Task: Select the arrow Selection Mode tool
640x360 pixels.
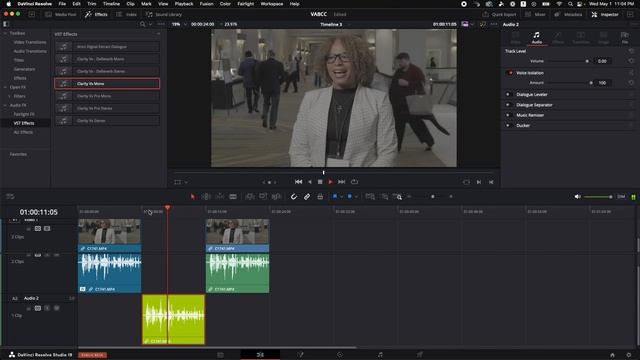Action: tap(193, 197)
